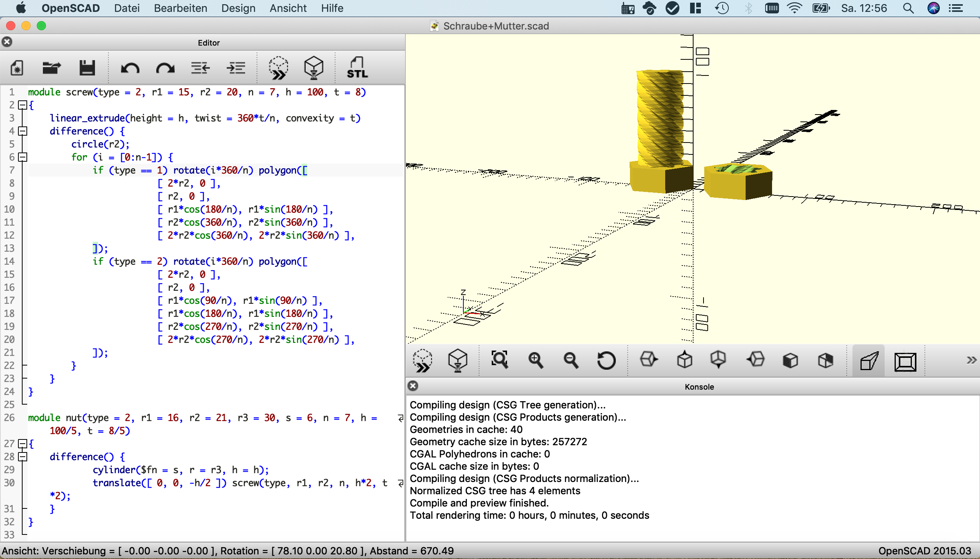Click the 'module nut' text on line 26
This screenshot has height=559, width=980.
click(x=55, y=418)
